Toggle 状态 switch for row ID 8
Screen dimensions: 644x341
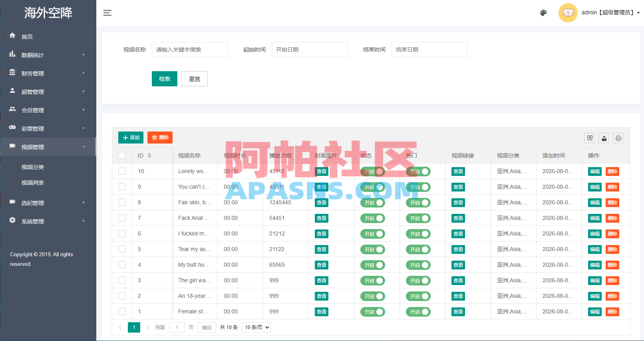click(x=373, y=203)
